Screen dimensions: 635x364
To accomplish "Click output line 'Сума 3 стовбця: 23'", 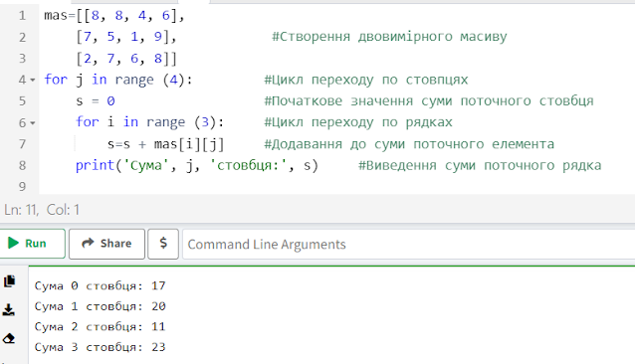I will pyautogui.click(x=101, y=347).
